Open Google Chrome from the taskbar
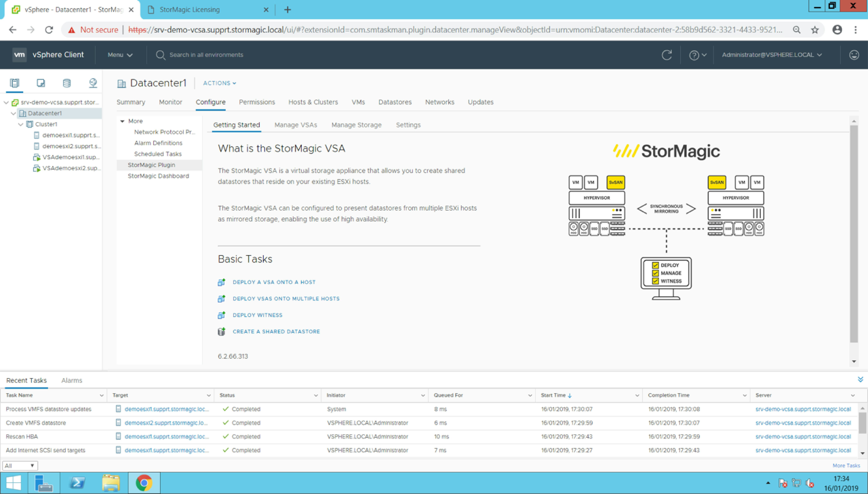868x494 pixels. point(144,482)
